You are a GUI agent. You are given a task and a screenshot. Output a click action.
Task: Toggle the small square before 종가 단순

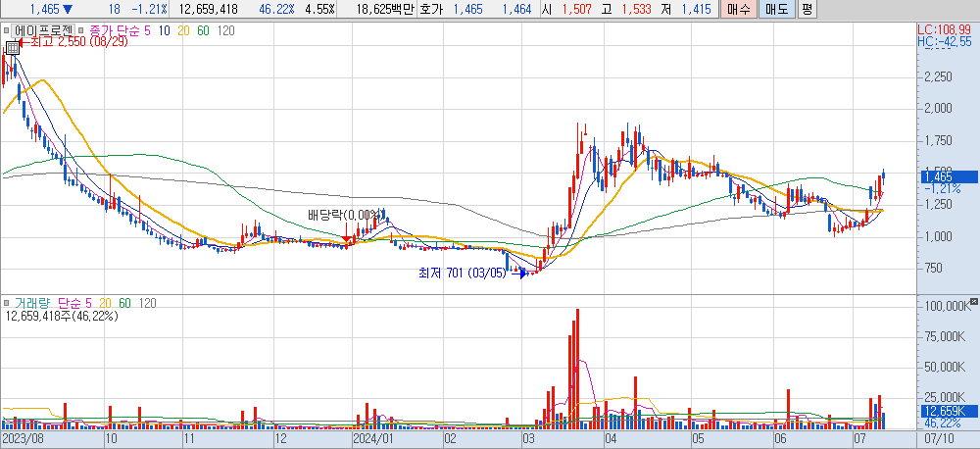pyautogui.click(x=82, y=30)
